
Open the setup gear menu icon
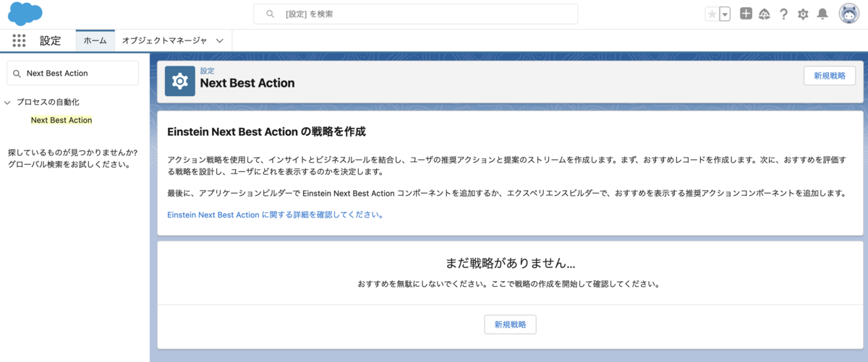803,14
